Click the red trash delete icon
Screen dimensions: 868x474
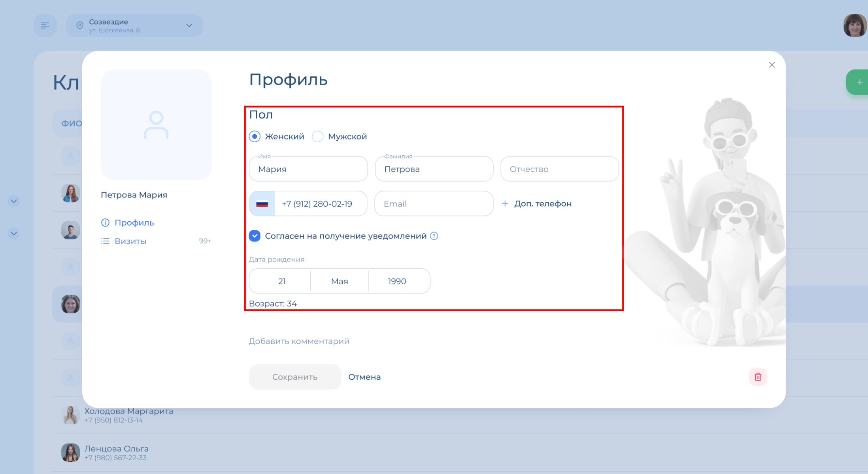757,377
